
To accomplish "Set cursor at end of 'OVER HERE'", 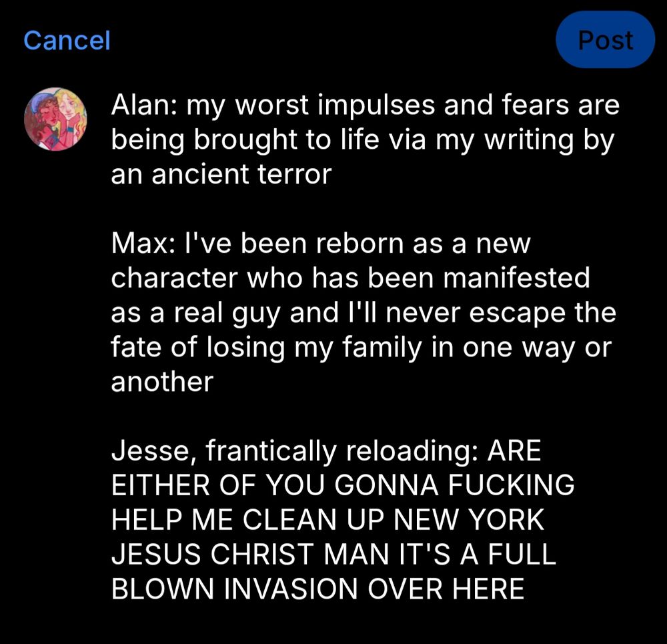I will click(x=524, y=589).
